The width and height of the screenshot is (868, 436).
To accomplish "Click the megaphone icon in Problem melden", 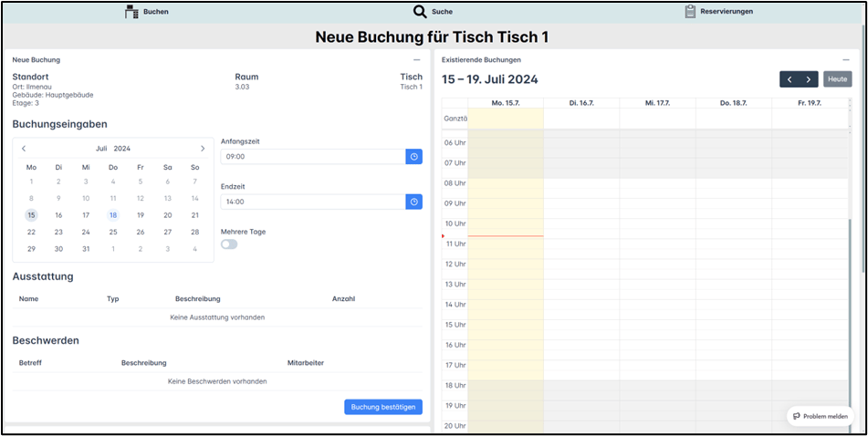I will (x=797, y=416).
